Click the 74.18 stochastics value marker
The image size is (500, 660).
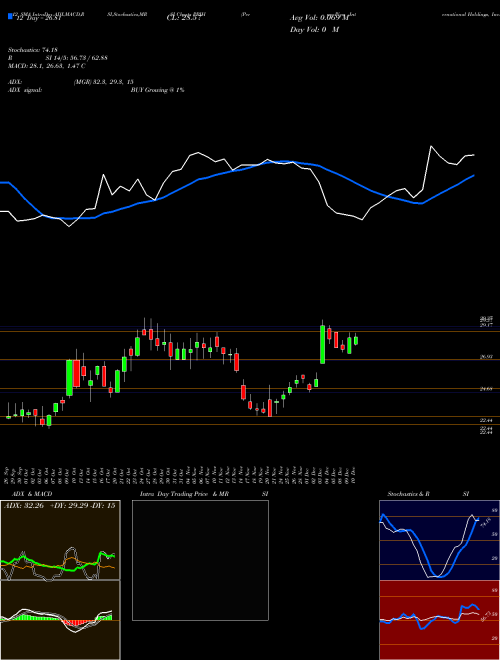point(484,522)
